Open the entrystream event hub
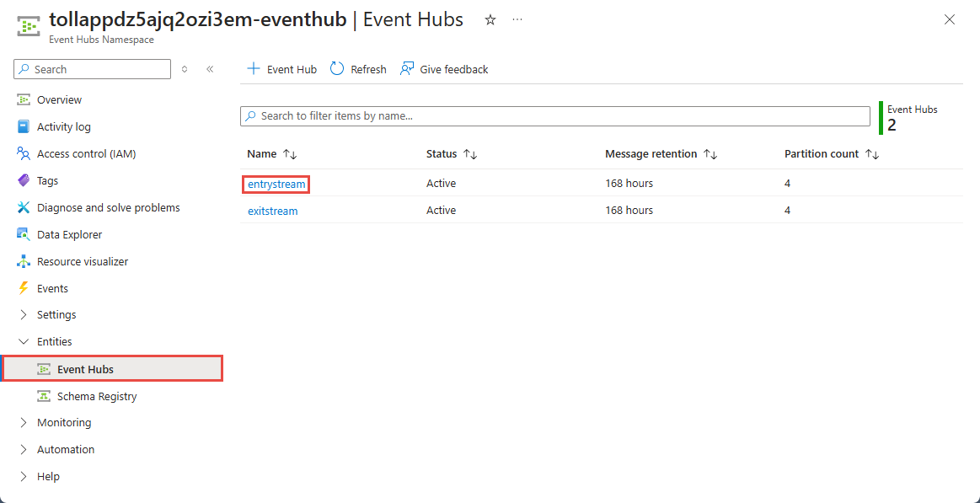Image resolution: width=980 pixels, height=503 pixels. tap(277, 184)
